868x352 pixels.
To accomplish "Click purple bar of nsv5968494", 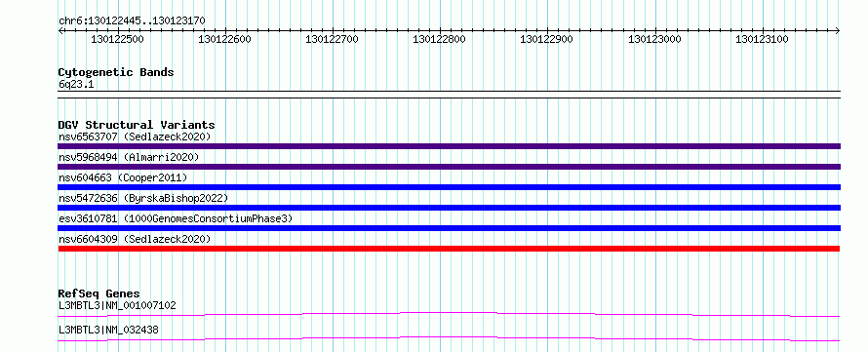I will (x=449, y=167).
